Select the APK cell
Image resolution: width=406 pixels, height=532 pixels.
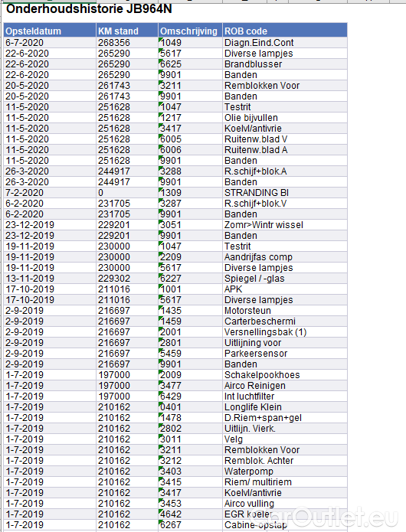[x=285, y=289]
